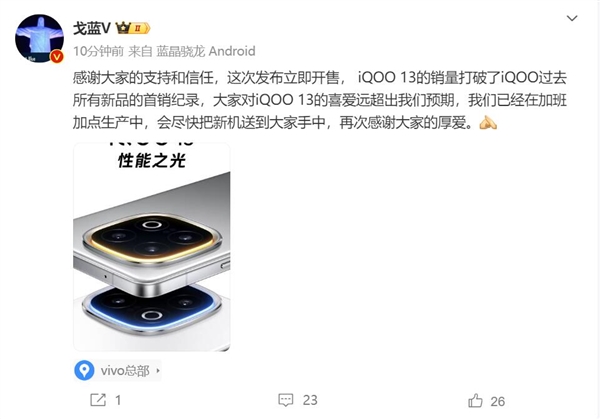Open comments via speech bubble icon
The image size is (600, 419).
pyautogui.click(x=286, y=400)
